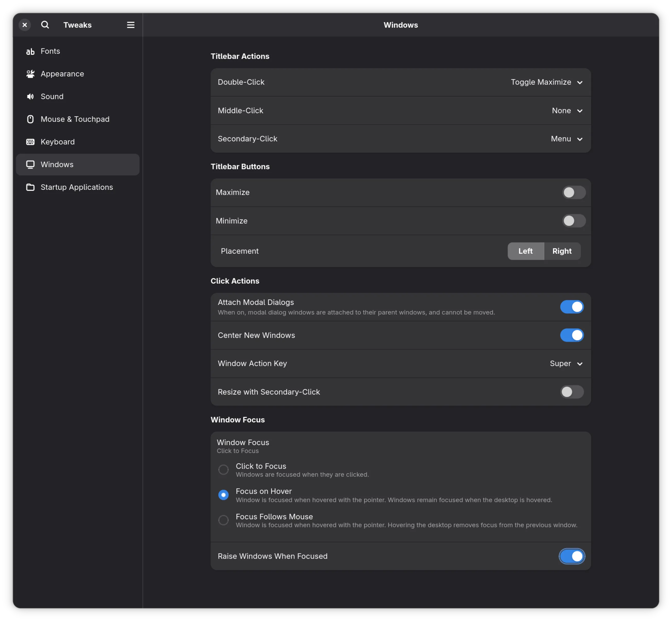
Task: Expand the Middle-Click None dropdown
Action: coord(567,111)
